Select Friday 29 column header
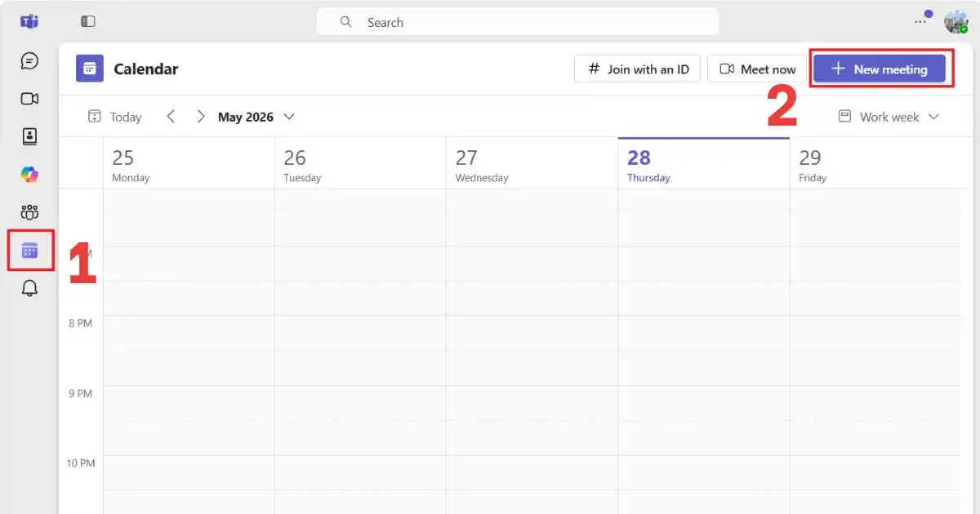The image size is (980, 514). click(875, 163)
